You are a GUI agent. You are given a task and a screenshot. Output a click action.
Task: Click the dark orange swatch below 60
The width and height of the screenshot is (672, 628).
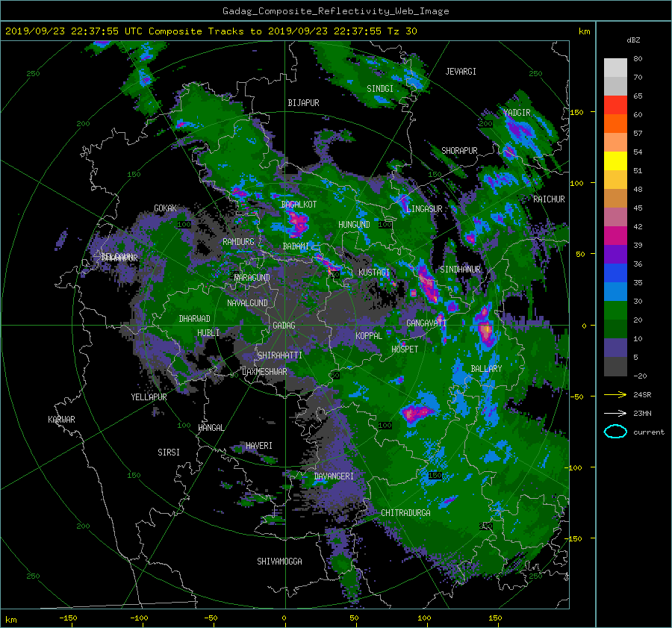[615, 123]
